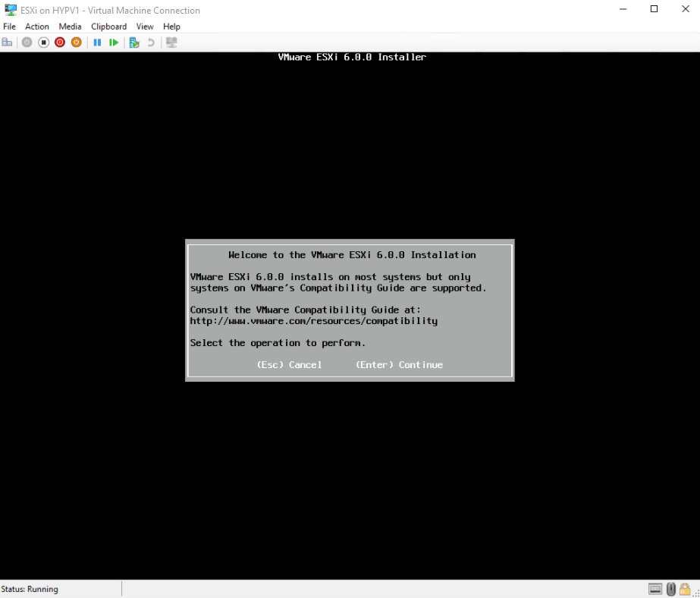Open the Action menu
The height and width of the screenshot is (598, 700).
point(37,27)
